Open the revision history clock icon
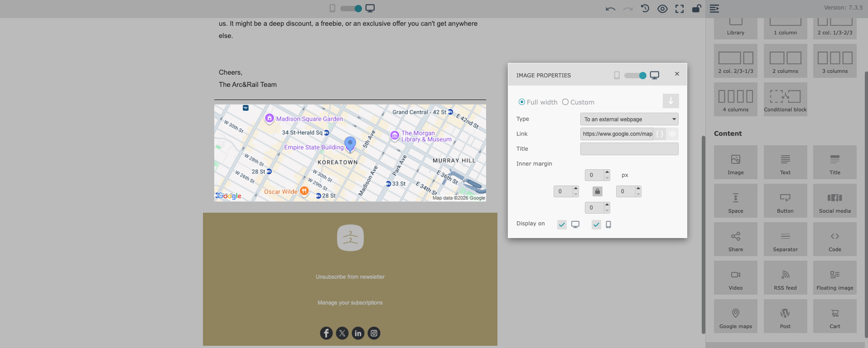The height and width of the screenshot is (348, 868). 645,9
